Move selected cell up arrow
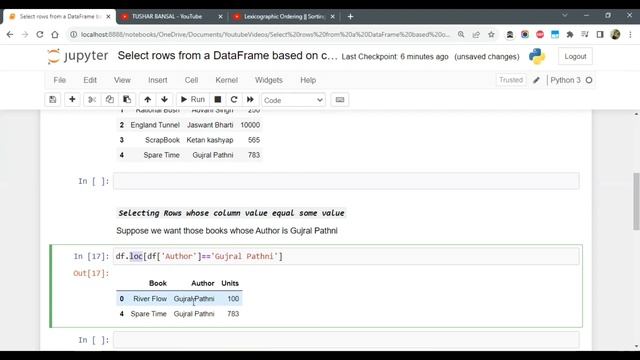Screen dimensions: 640x360 pyautogui.click(x=147, y=100)
